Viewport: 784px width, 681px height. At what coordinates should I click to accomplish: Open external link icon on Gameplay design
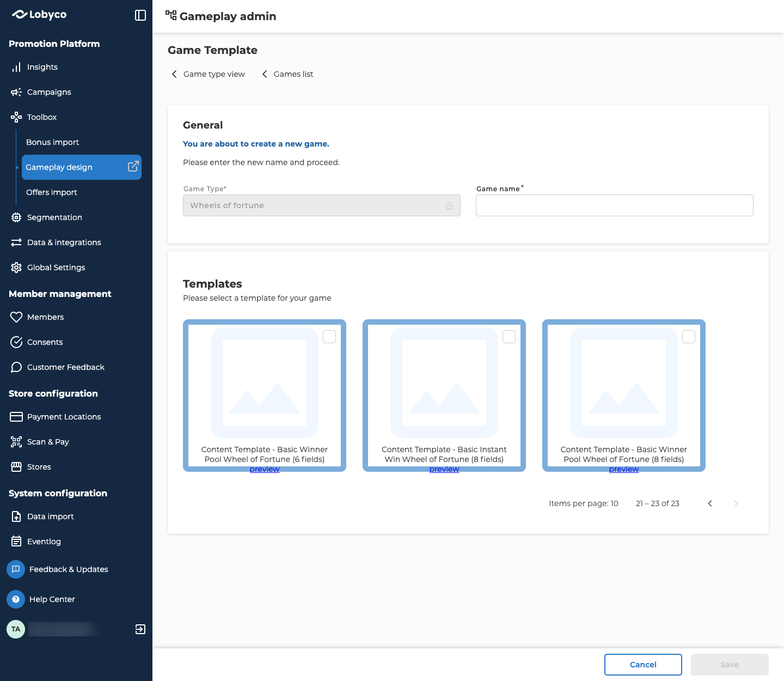click(x=133, y=167)
